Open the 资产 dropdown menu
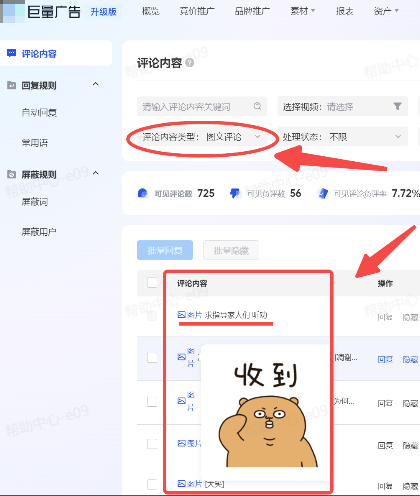Screen dimensions: 420x496 coord(386,11)
